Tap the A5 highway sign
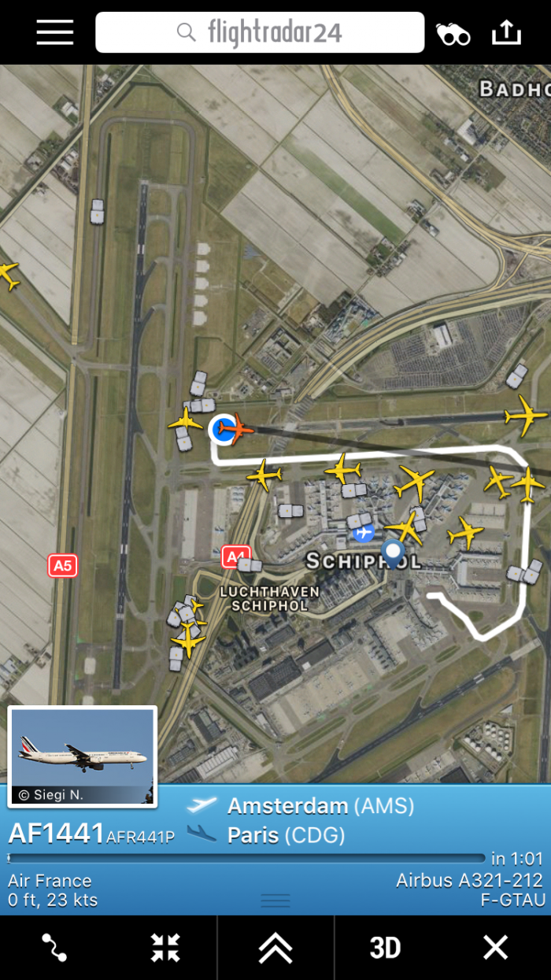This screenshot has width=551, height=980. (63, 565)
